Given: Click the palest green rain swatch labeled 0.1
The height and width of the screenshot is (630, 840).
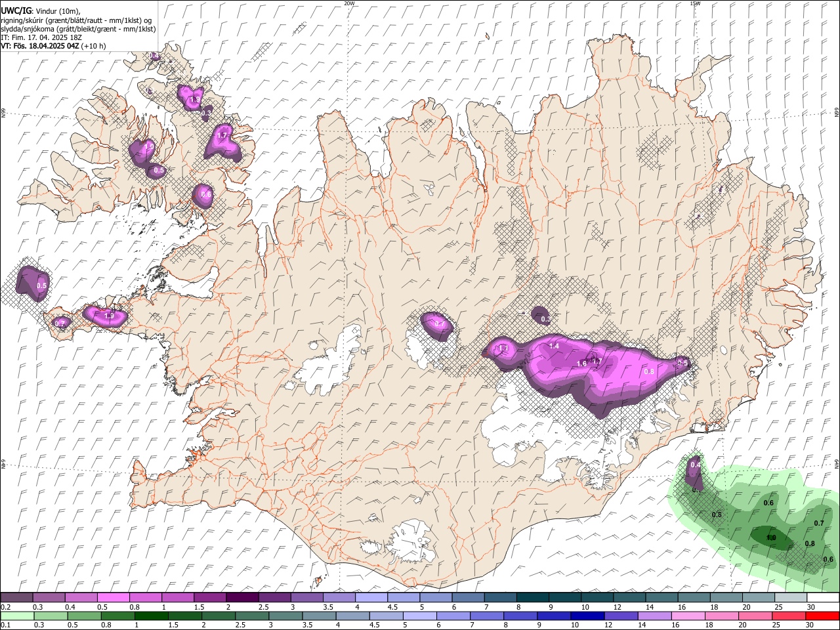Looking at the screenshot, I should pos(17,616).
